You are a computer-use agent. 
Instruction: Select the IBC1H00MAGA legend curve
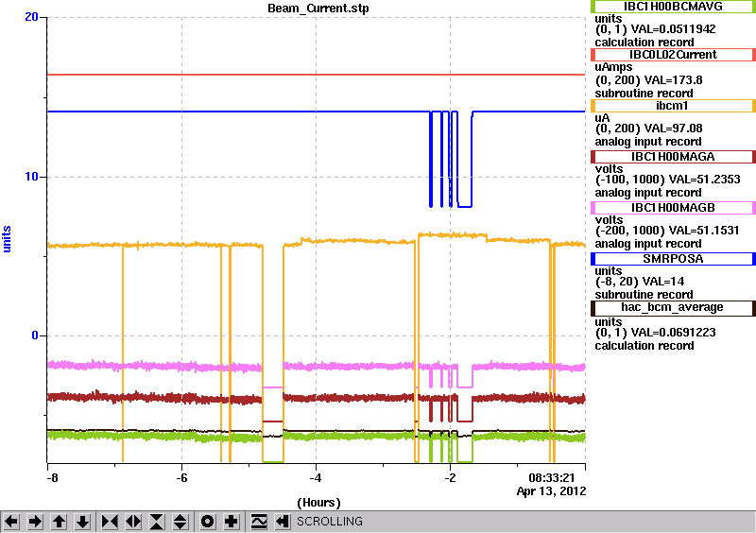[673, 157]
